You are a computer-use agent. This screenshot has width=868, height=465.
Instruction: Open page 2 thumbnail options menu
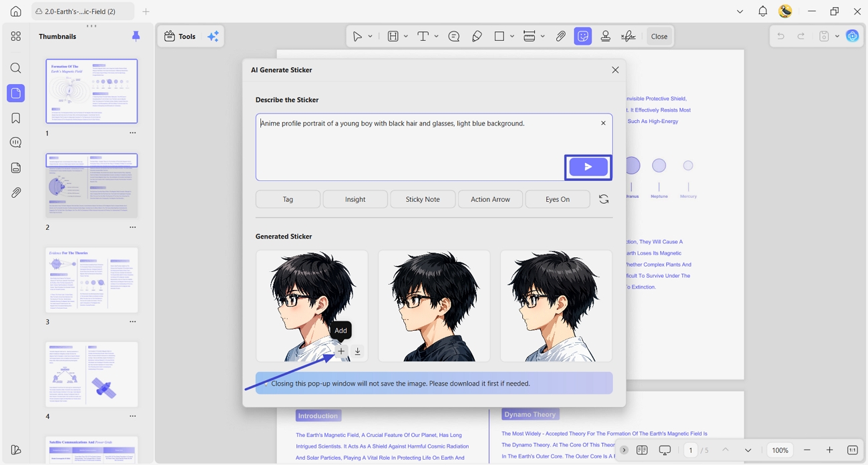coord(133,227)
